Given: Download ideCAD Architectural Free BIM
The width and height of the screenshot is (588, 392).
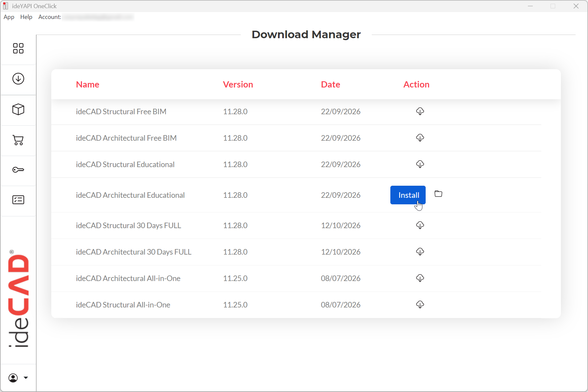Looking at the screenshot, I should [x=420, y=138].
